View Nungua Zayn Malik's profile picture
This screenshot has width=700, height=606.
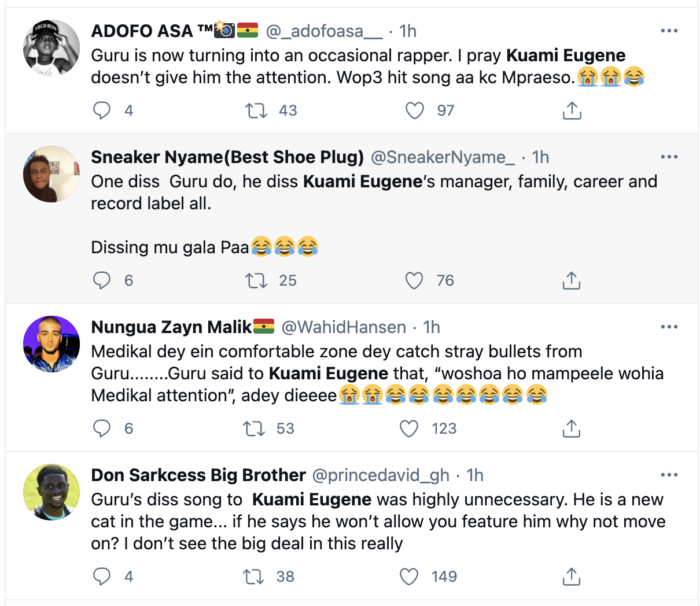tap(51, 344)
